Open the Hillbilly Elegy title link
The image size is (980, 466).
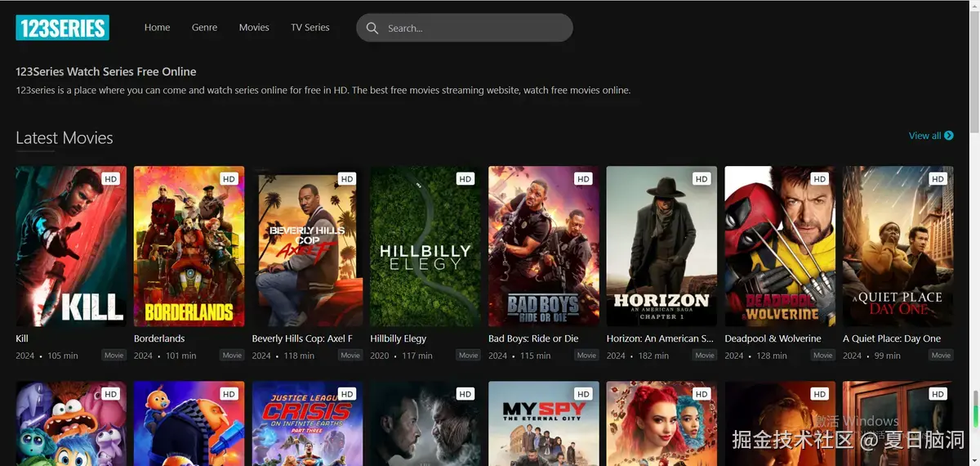(399, 338)
